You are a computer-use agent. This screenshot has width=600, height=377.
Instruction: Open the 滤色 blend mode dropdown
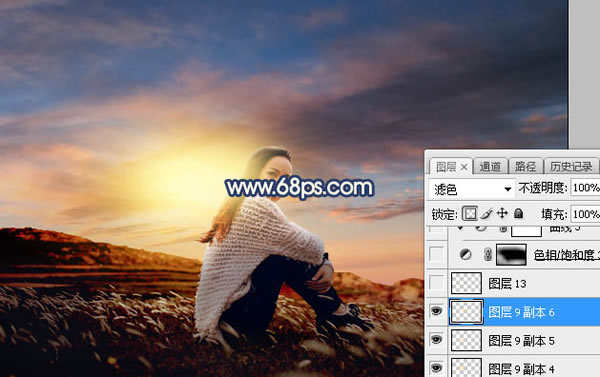click(471, 189)
